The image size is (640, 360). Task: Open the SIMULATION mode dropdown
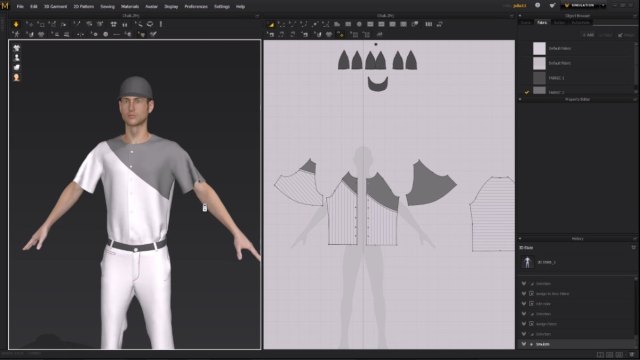603,5
